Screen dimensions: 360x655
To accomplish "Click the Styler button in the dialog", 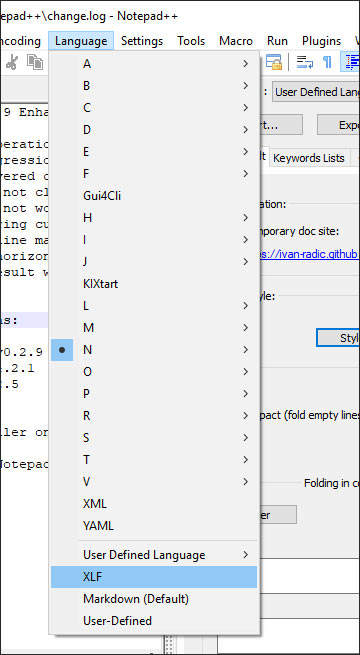I will coord(339,338).
